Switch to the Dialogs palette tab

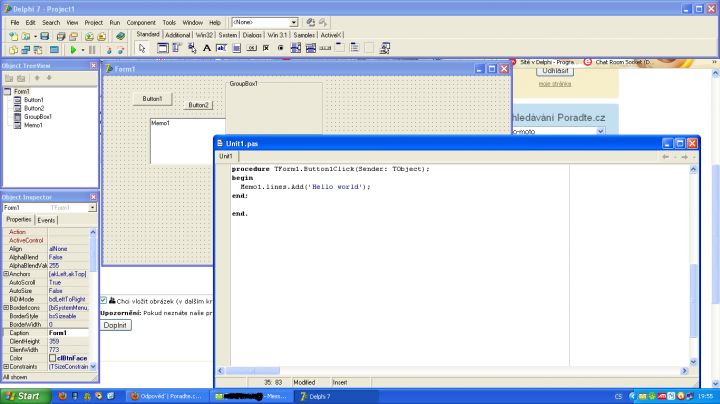coord(252,35)
